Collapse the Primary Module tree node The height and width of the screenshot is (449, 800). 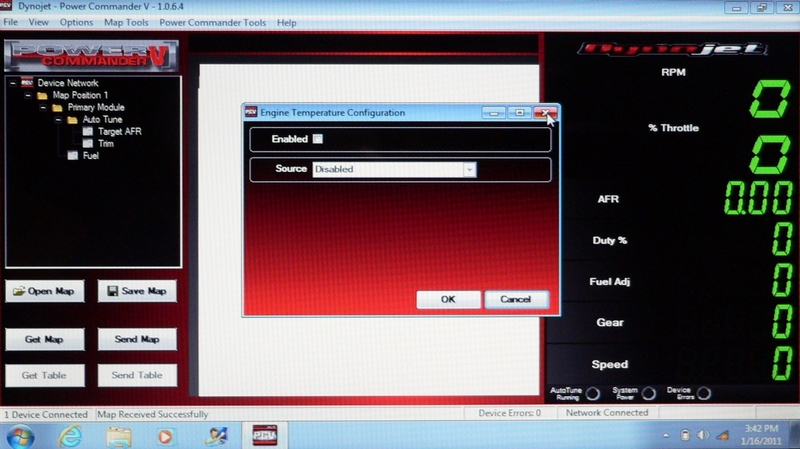click(x=44, y=107)
